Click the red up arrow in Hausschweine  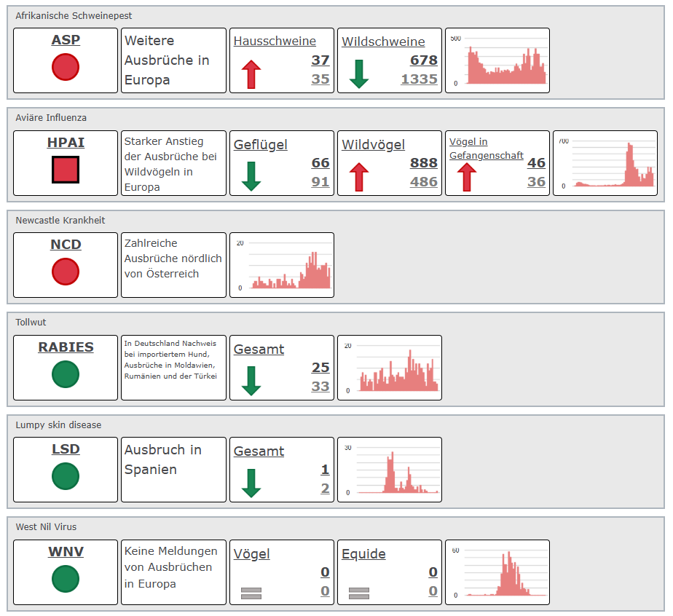click(x=251, y=74)
